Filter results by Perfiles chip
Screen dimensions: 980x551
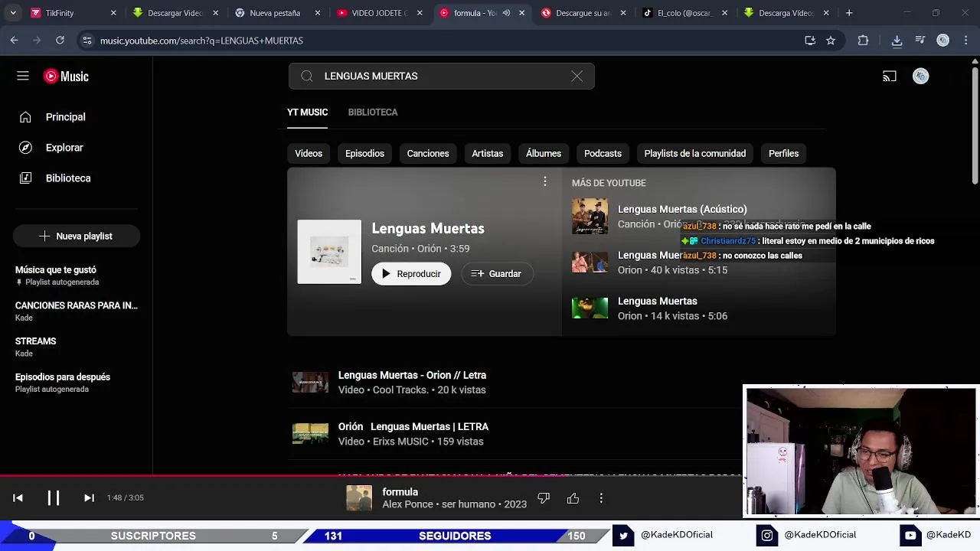[783, 154]
